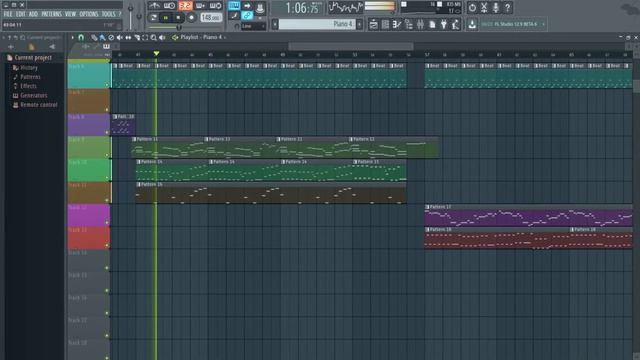
Task: Open the Playlist view toolbar icon
Action: pyautogui.click(x=373, y=24)
